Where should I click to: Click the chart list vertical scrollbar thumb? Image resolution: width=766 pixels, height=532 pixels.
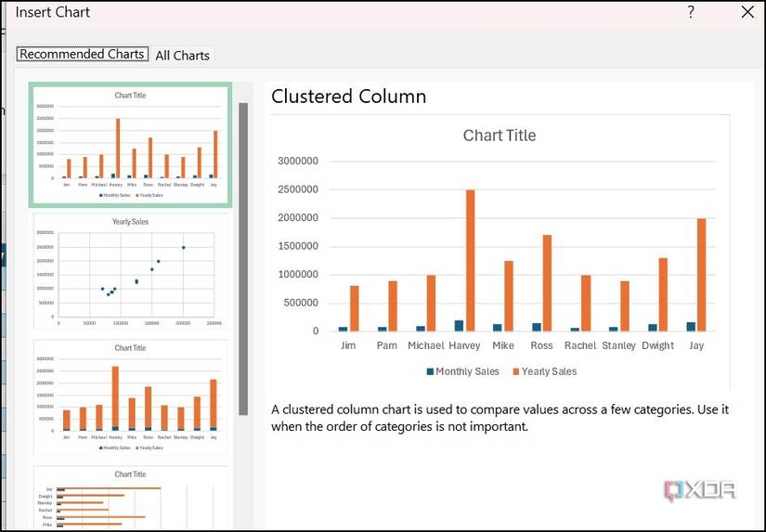point(242,259)
